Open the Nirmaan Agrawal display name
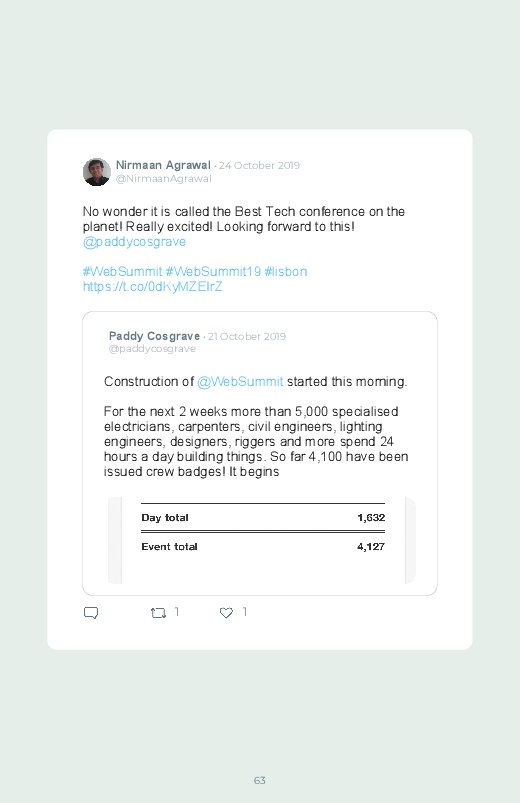 point(163,165)
